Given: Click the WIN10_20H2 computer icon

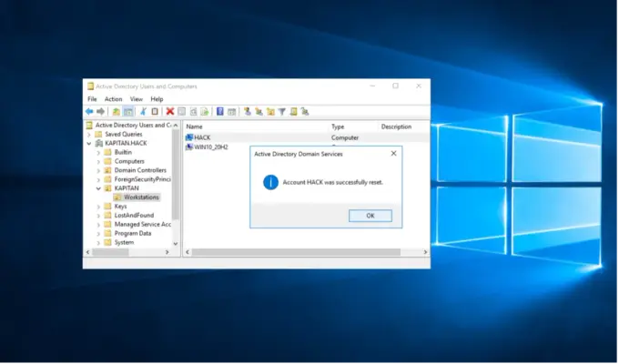Looking at the screenshot, I should pyautogui.click(x=189, y=147).
